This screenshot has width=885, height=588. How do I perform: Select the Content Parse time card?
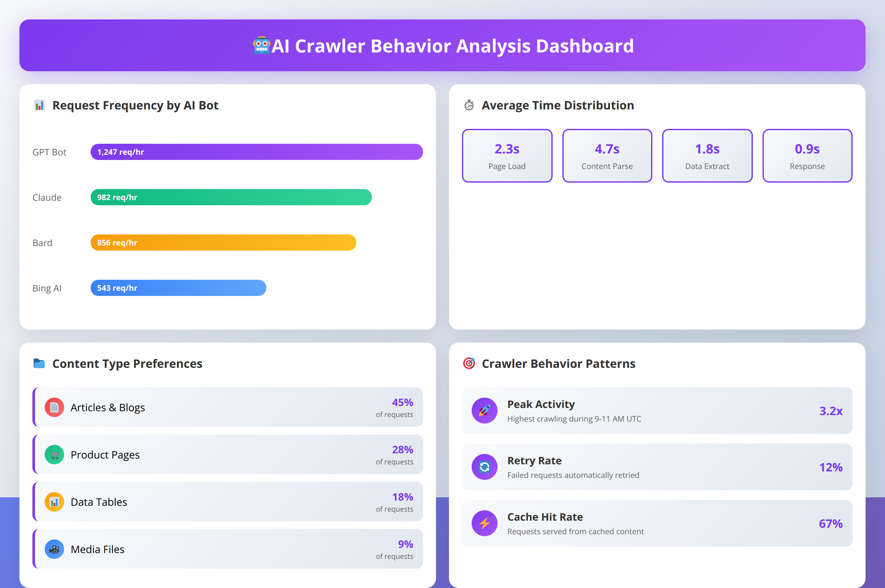[x=607, y=156]
